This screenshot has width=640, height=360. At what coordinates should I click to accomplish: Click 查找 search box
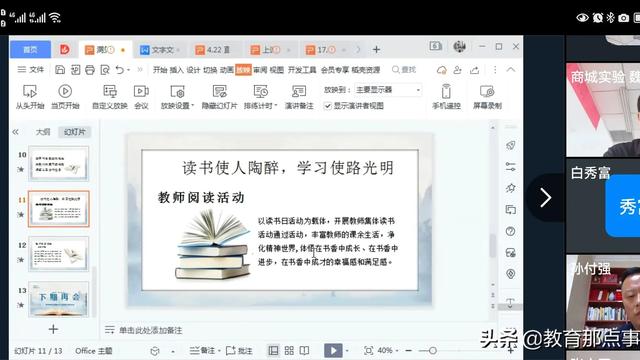click(x=404, y=70)
